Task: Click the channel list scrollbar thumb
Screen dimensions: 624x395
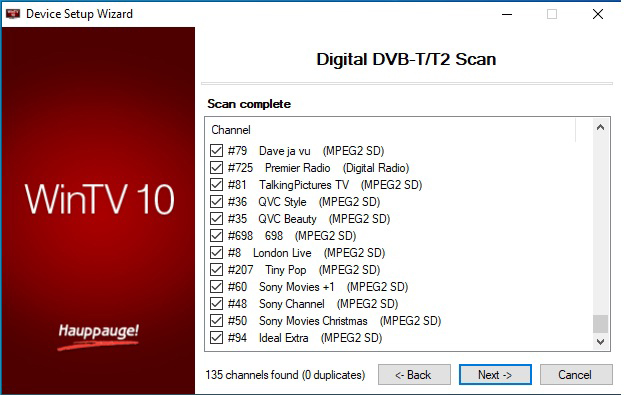Action: coord(601,324)
